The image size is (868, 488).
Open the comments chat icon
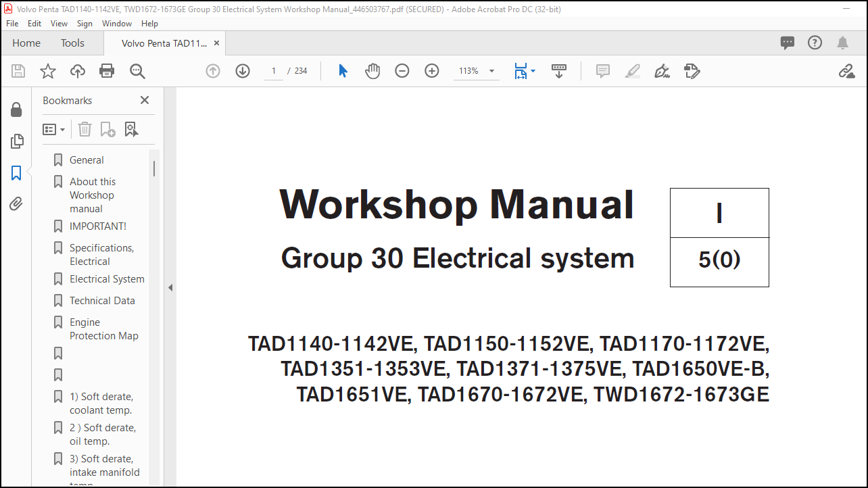788,43
